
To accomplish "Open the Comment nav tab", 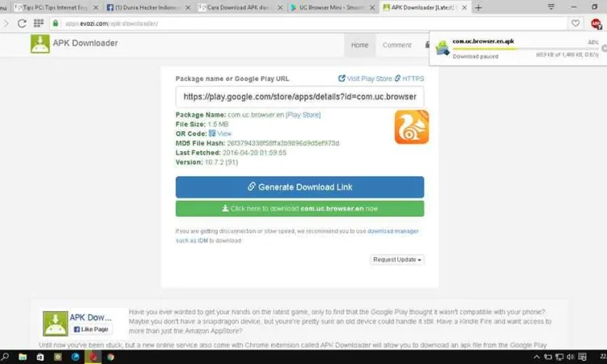I will (x=397, y=45).
